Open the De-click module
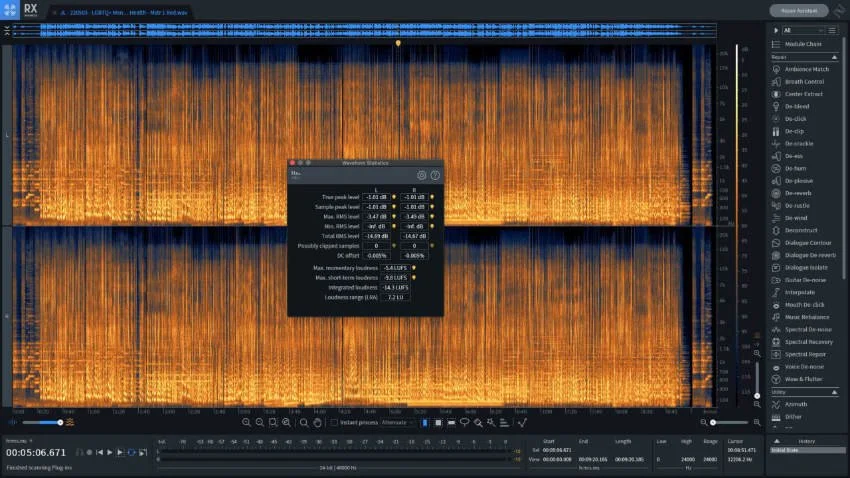The image size is (850, 478). point(796,118)
